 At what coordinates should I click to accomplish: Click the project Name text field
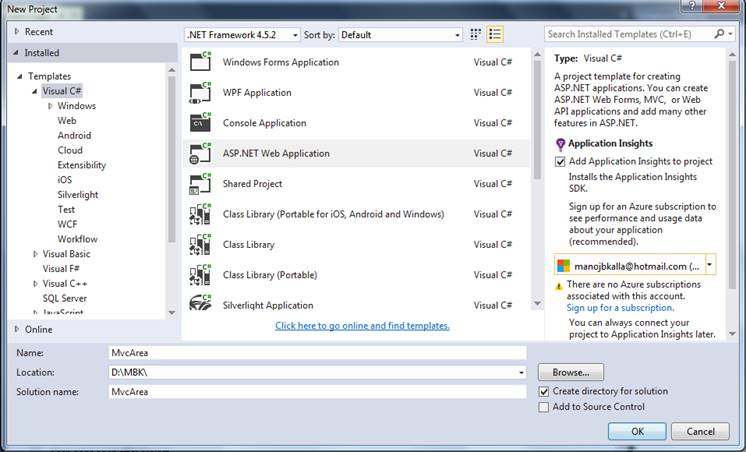tap(316, 353)
